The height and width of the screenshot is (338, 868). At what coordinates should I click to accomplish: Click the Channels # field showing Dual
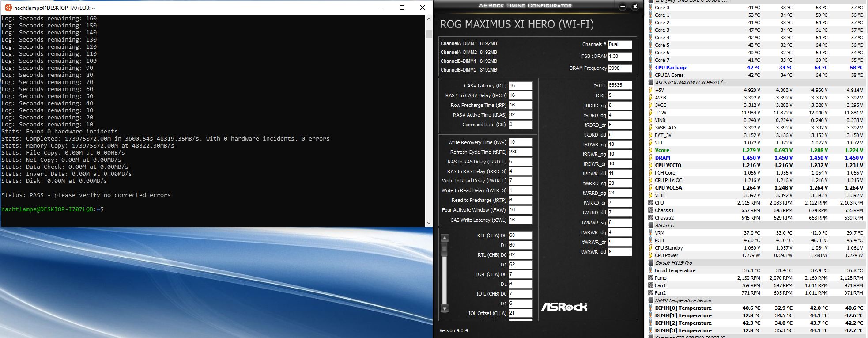pos(620,45)
